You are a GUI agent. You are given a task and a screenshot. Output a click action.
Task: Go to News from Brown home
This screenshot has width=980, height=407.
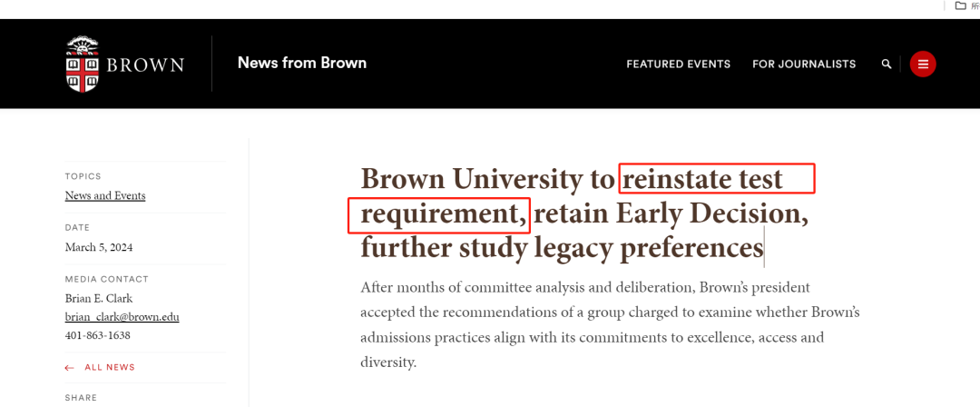(302, 63)
